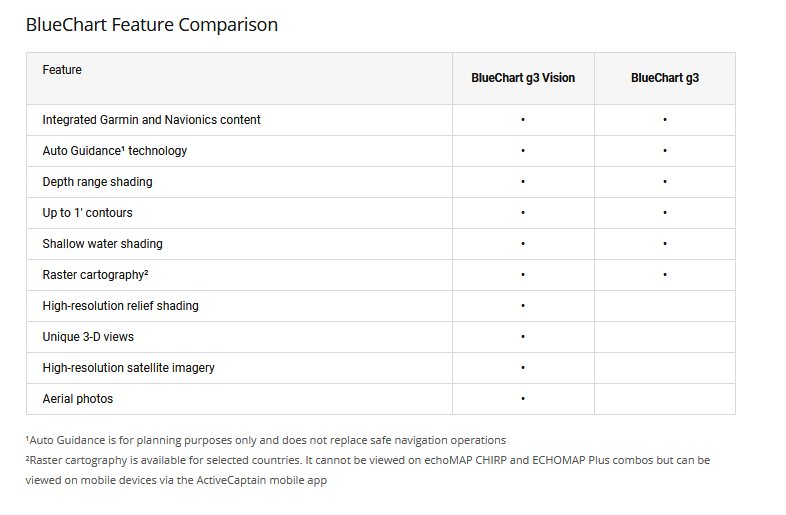The height and width of the screenshot is (515, 786).
Task: Select the "Depth range shading" row label
Action: click(x=97, y=182)
